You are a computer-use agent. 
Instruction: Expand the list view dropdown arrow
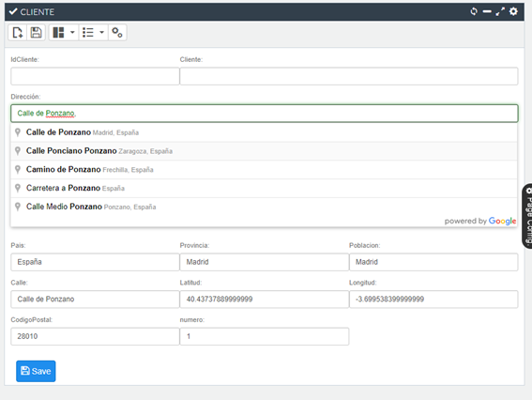pyautogui.click(x=101, y=33)
